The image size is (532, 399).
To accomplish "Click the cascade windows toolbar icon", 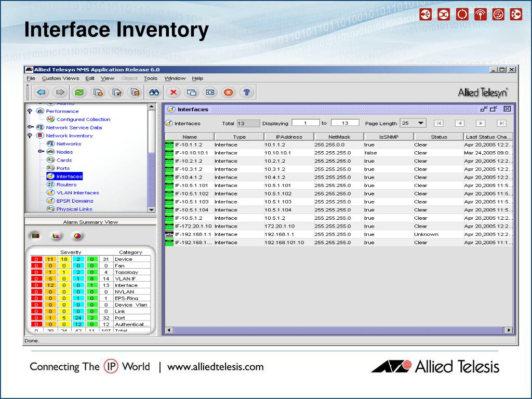I will coord(192,92).
